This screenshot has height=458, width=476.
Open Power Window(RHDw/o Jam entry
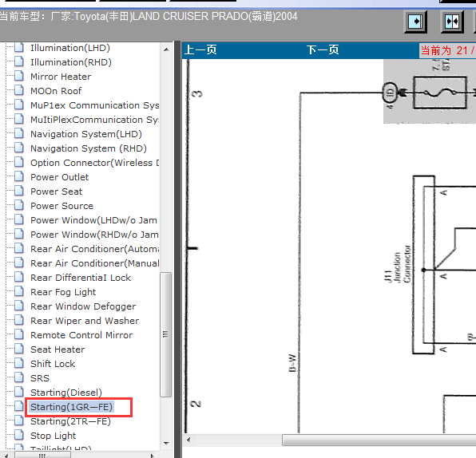click(x=94, y=235)
